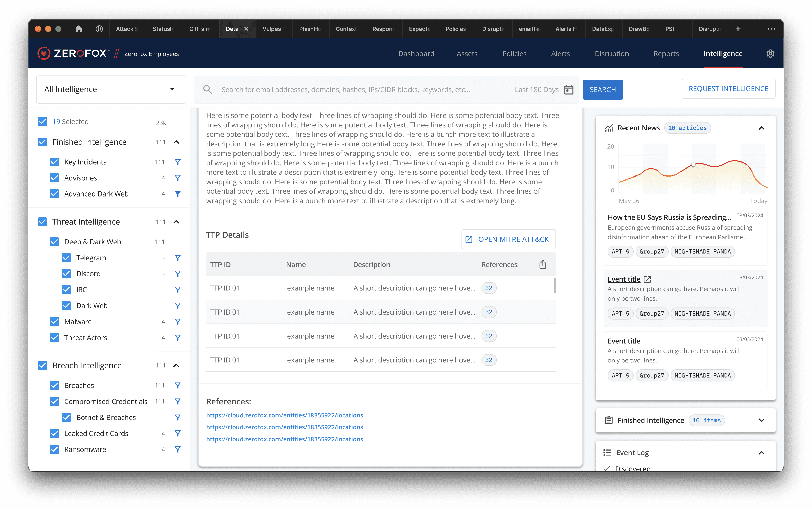Switch to the Vulpes browser tab
812x509 pixels.
pyautogui.click(x=272, y=29)
